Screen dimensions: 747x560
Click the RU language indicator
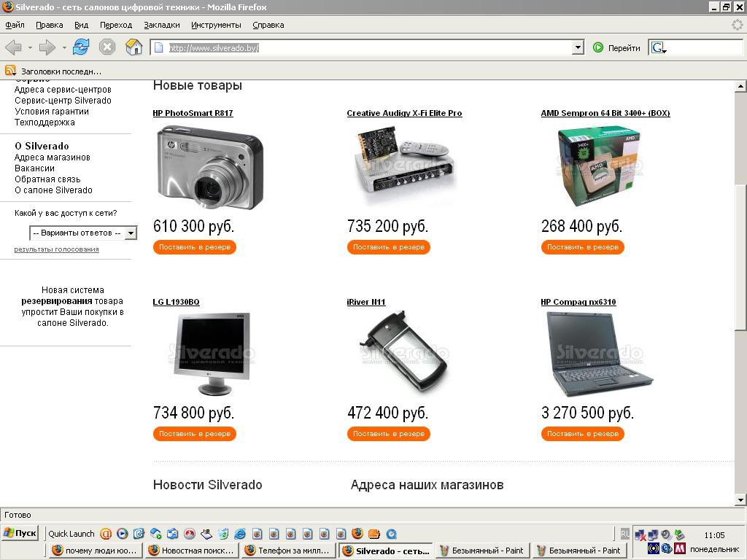point(624,534)
